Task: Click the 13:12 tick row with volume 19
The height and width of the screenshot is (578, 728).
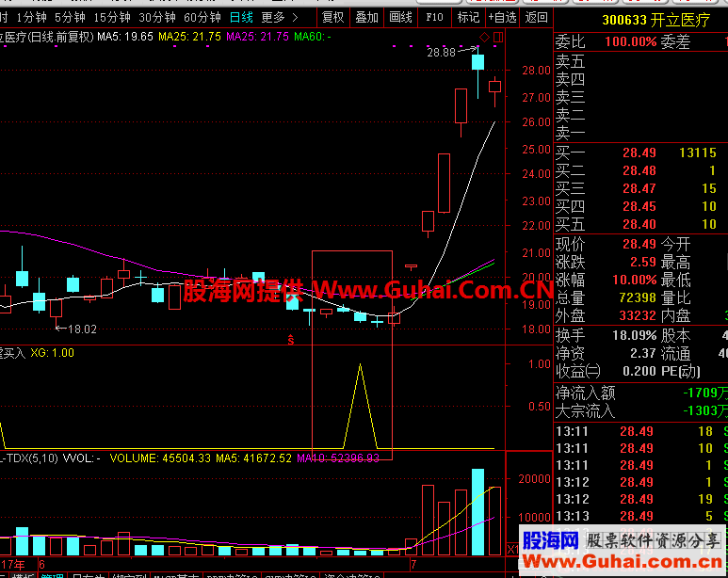Action: [640, 499]
